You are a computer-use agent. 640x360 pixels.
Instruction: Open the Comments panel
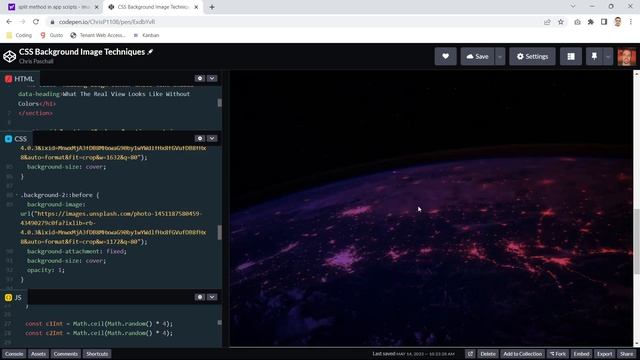click(x=65, y=354)
